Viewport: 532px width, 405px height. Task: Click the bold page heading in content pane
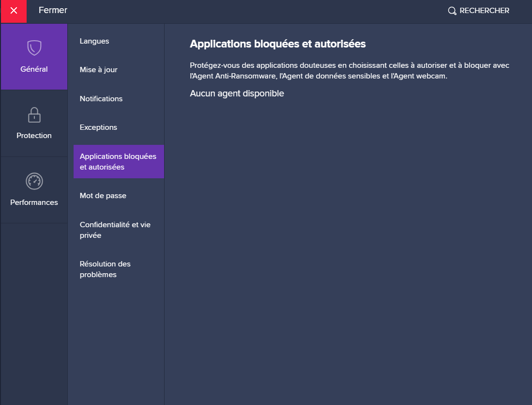277,44
